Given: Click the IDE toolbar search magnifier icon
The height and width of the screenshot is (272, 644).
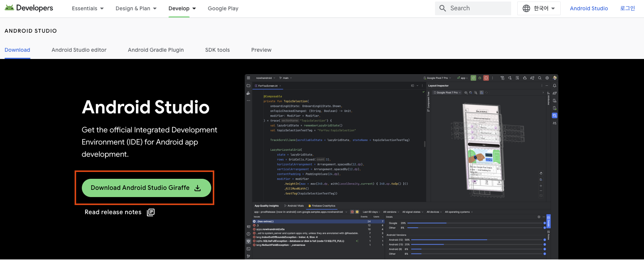Looking at the screenshot, I should click(x=540, y=78).
